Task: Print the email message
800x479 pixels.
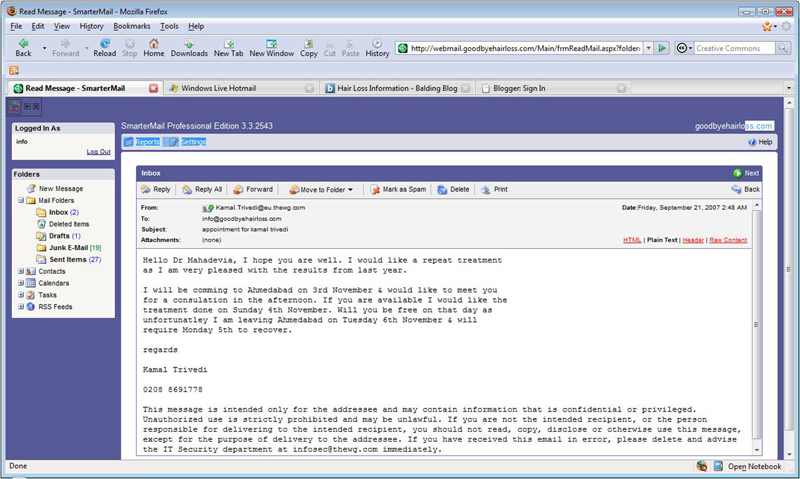Action: coord(494,189)
